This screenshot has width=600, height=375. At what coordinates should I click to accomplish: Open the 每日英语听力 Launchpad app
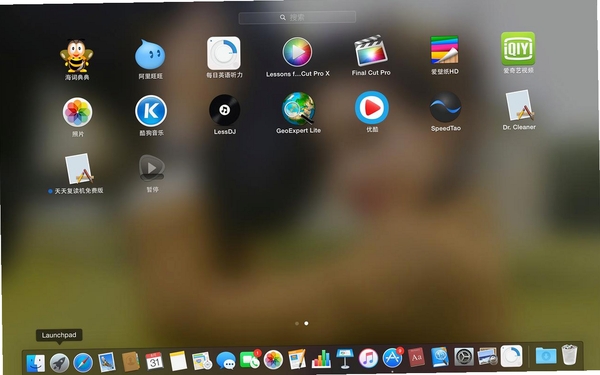coord(224,53)
